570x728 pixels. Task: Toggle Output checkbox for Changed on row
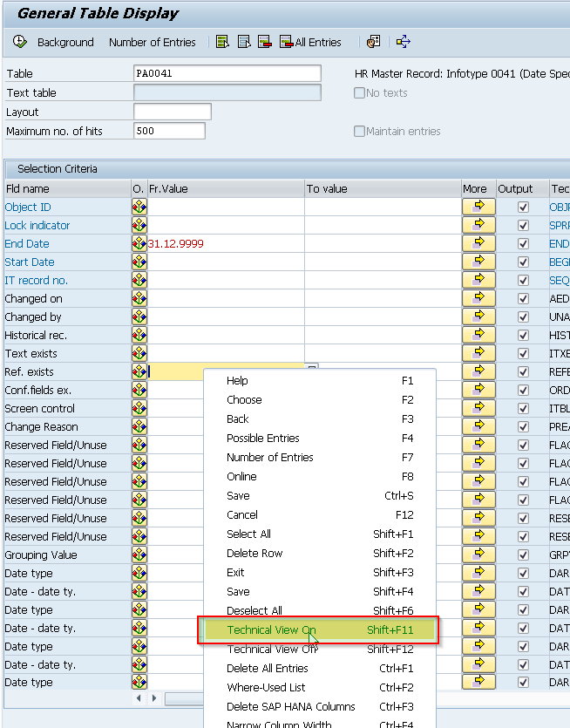523,299
